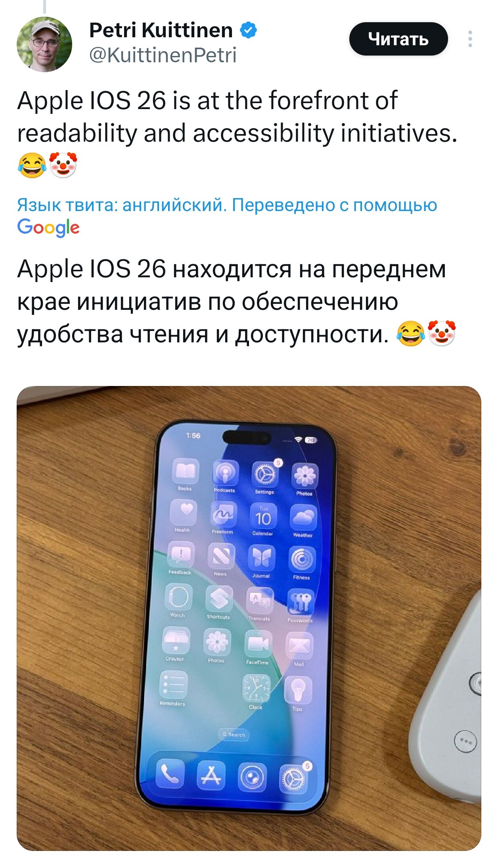Click the Clock app icon in the photo

(x=257, y=688)
